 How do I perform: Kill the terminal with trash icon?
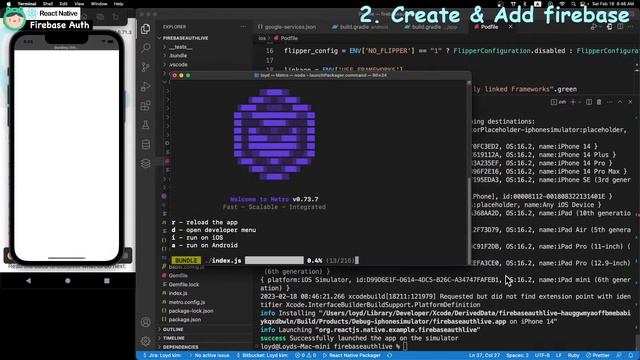(599, 102)
